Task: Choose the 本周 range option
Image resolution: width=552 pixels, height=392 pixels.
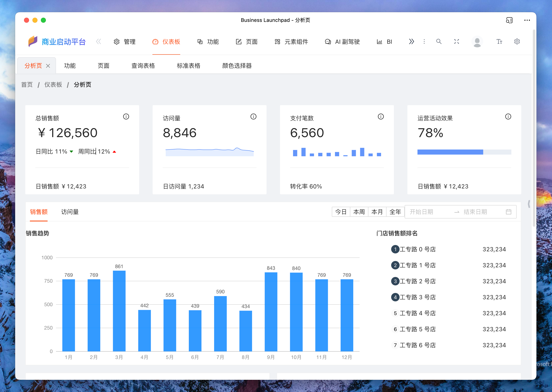Action: pyautogui.click(x=359, y=212)
